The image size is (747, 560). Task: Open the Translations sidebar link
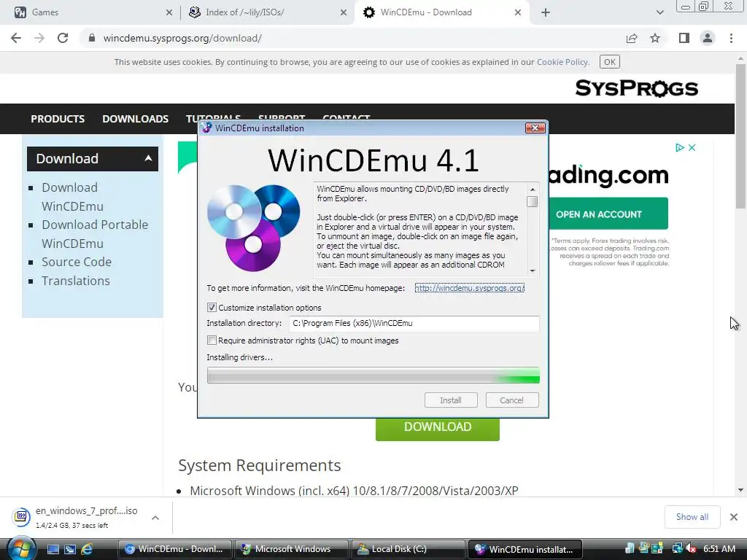point(76,281)
